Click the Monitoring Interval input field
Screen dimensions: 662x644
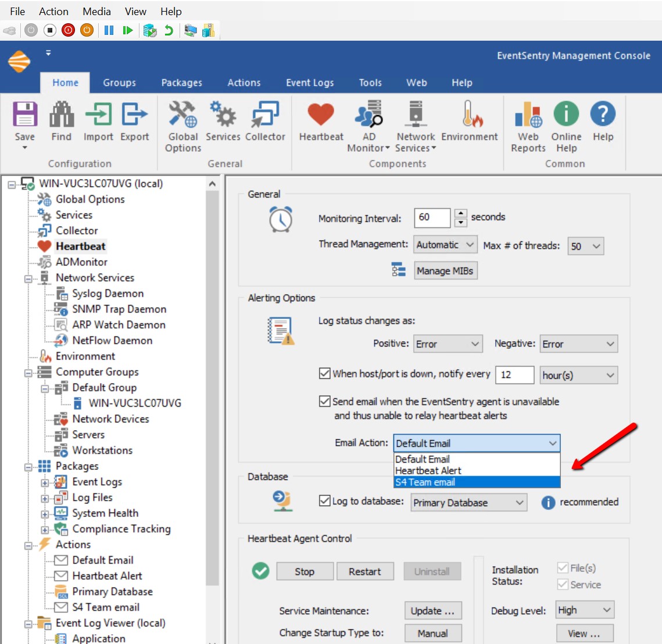tap(432, 217)
